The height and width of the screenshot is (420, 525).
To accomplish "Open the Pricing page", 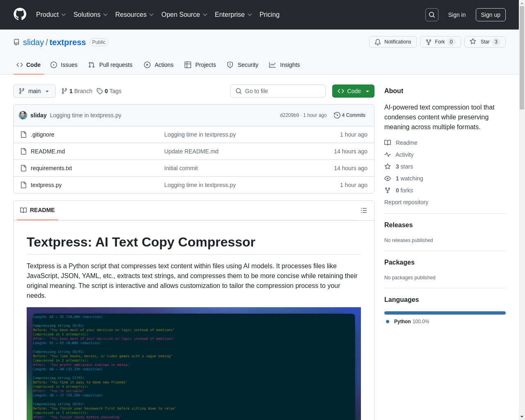I will (x=269, y=15).
